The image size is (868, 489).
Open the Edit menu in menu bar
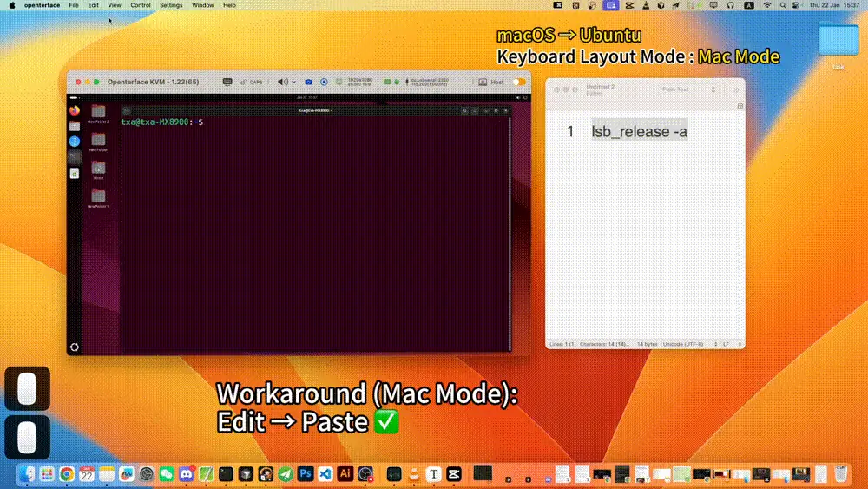93,5
